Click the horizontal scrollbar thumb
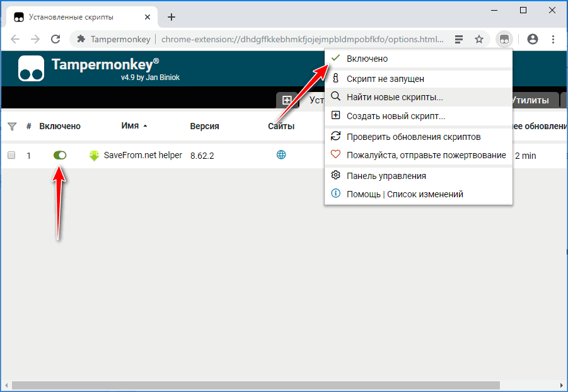The image size is (568, 392). [256, 385]
